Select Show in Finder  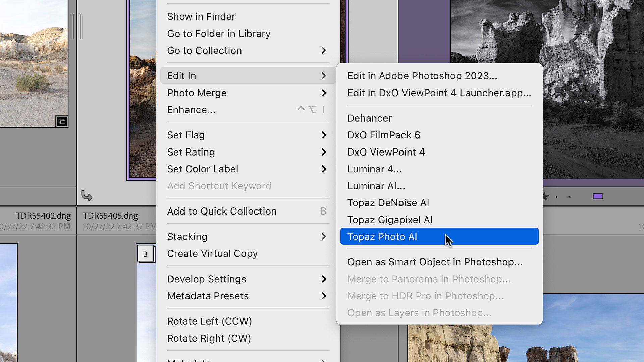[x=201, y=17]
